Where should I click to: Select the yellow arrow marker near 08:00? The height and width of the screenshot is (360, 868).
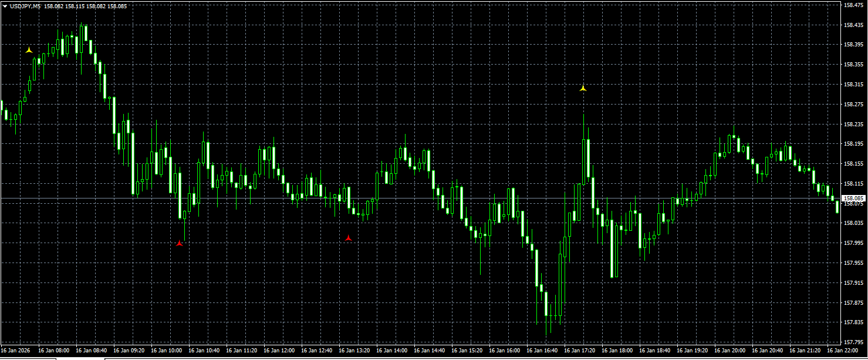pyautogui.click(x=29, y=51)
